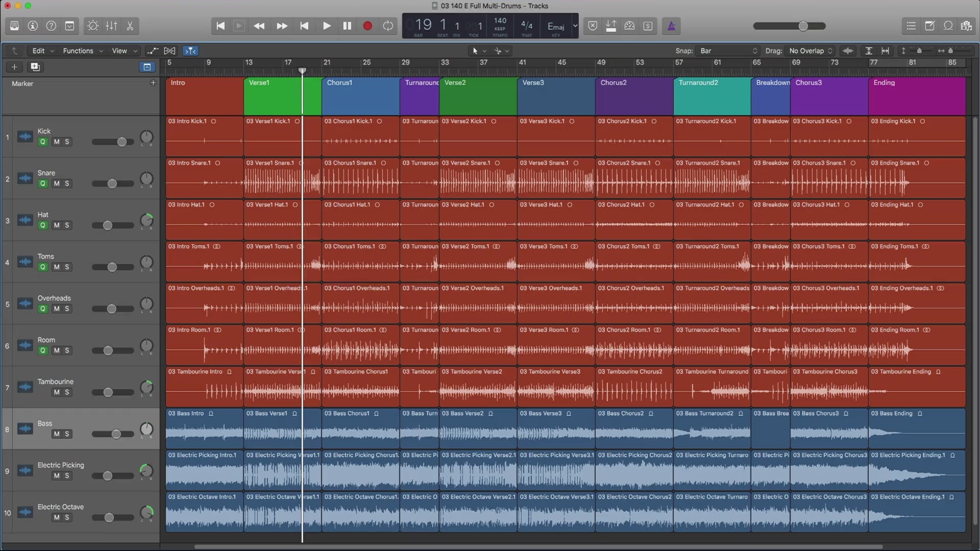The height and width of the screenshot is (551, 980).
Task: Solo the Electric Picking track
Action: (66, 476)
